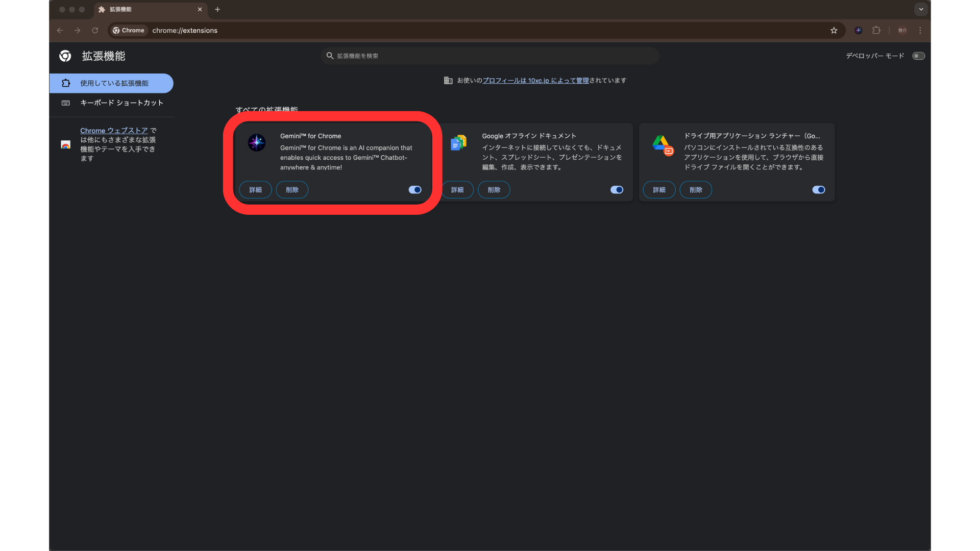Focus the 拡張機能を検索 search field

(490, 56)
